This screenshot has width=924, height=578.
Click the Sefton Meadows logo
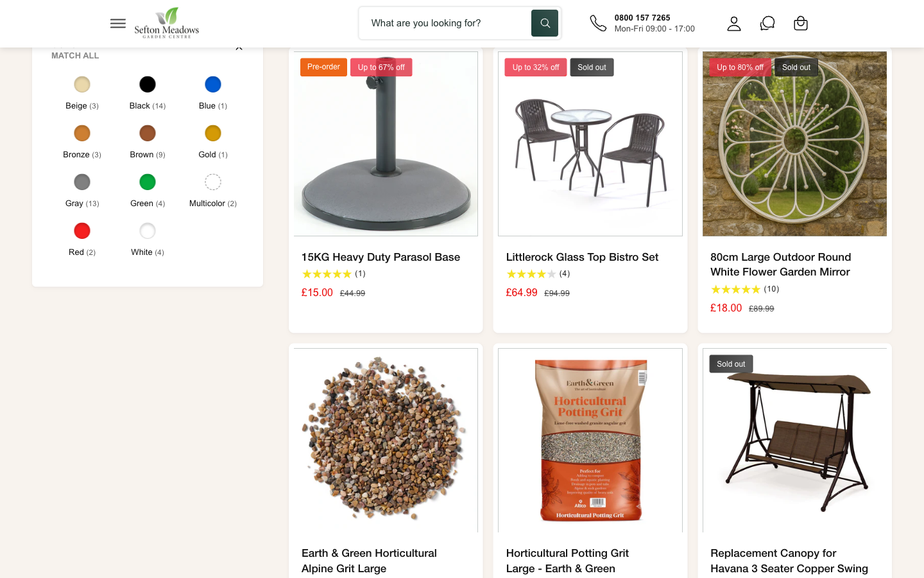(166, 23)
